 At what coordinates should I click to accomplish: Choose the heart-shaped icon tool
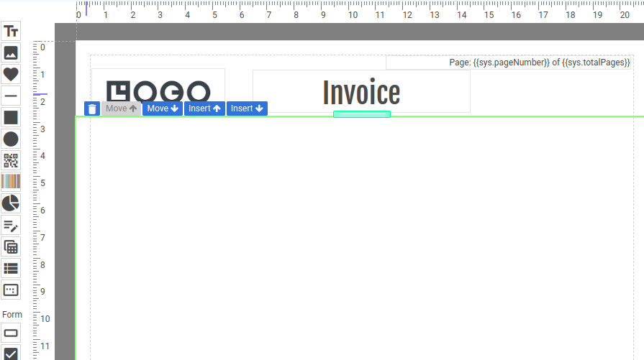pos(11,74)
